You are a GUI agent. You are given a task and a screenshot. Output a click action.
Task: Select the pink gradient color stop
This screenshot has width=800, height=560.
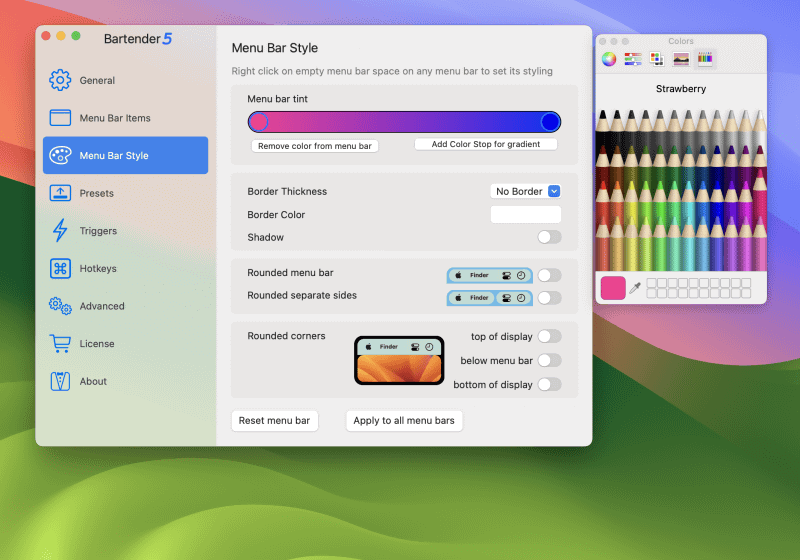point(258,122)
